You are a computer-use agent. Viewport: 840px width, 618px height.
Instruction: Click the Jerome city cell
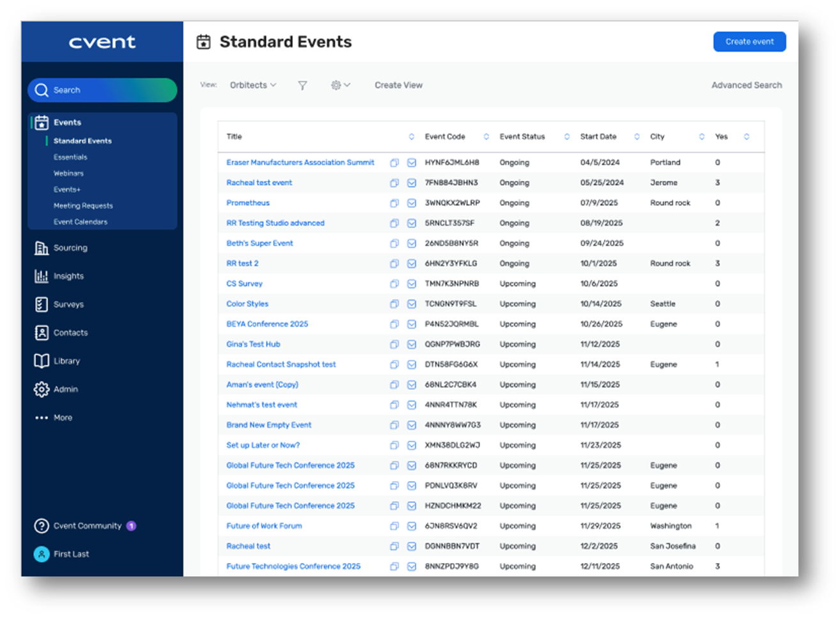tap(664, 183)
